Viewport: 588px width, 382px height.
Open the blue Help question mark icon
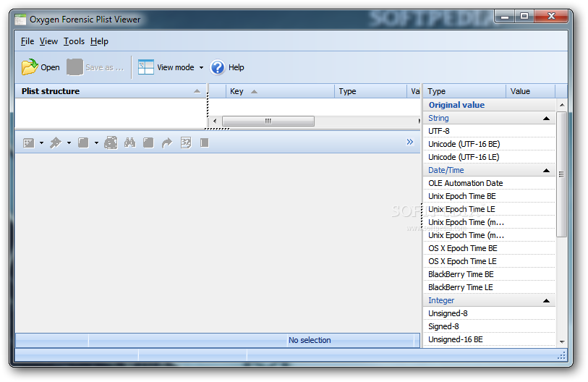(x=218, y=67)
